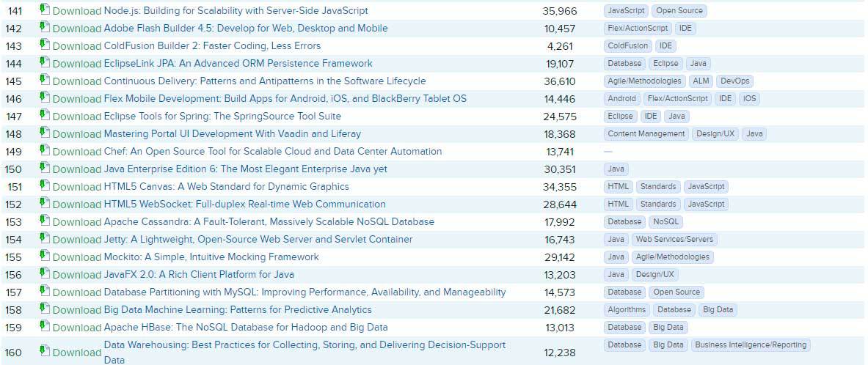Open Mockito mocking framework title link
The height and width of the screenshot is (365, 868).
click(x=211, y=257)
